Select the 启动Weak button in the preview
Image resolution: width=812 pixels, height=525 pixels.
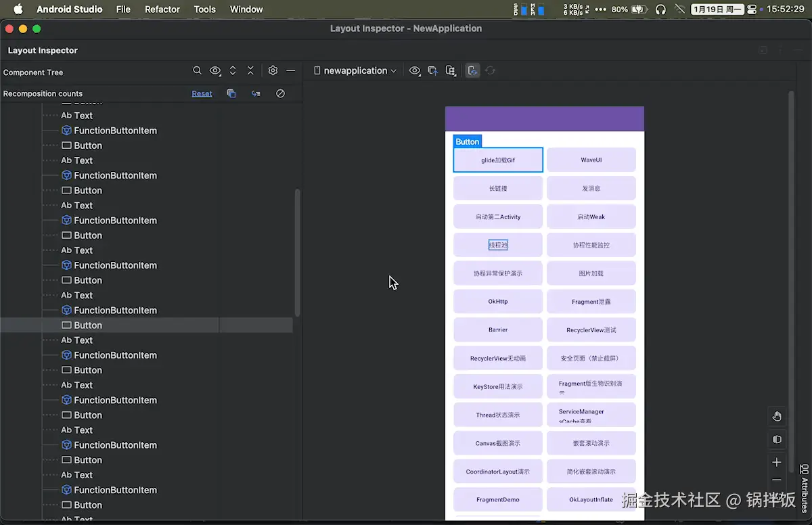pyautogui.click(x=591, y=216)
